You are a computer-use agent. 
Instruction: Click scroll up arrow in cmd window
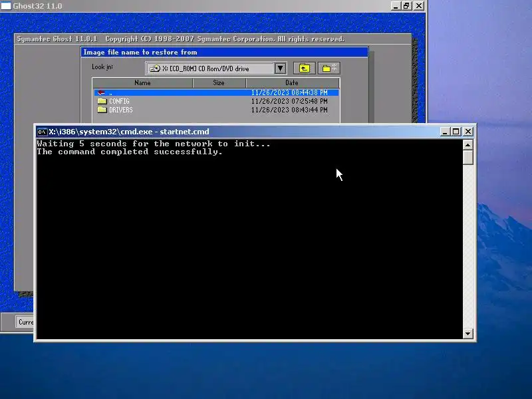tap(468, 145)
